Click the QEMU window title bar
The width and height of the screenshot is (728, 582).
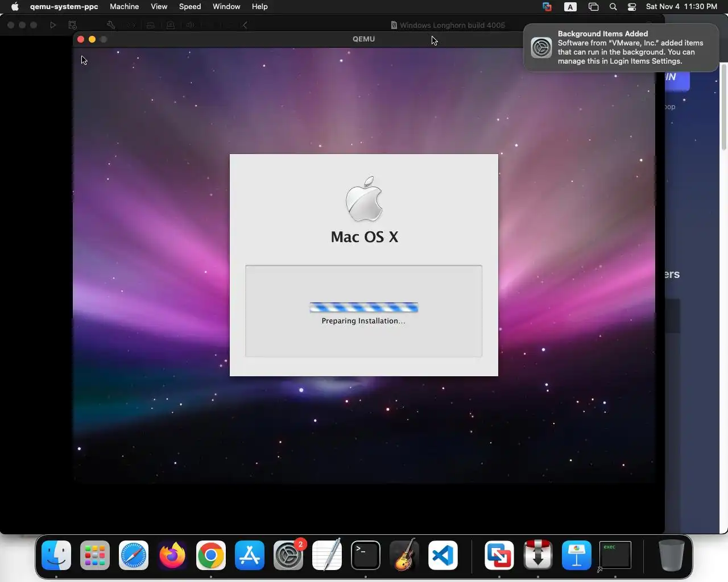tap(364, 39)
